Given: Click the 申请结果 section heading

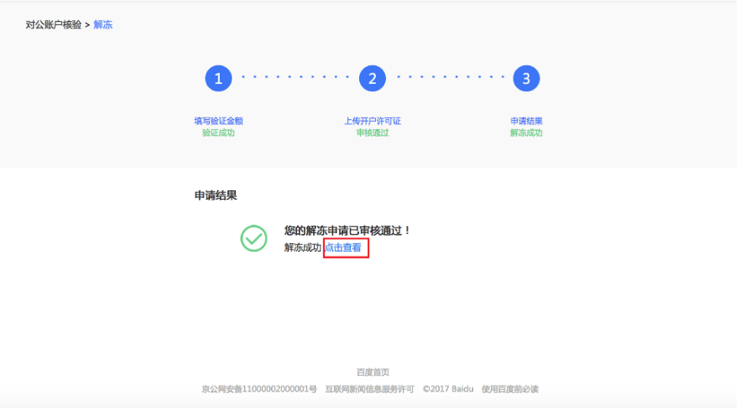Looking at the screenshot, I should pyautogui.click(x=216, y=195).
